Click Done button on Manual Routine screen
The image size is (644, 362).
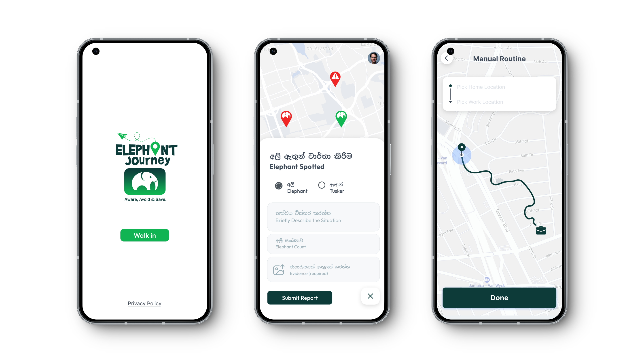(499, 297)
